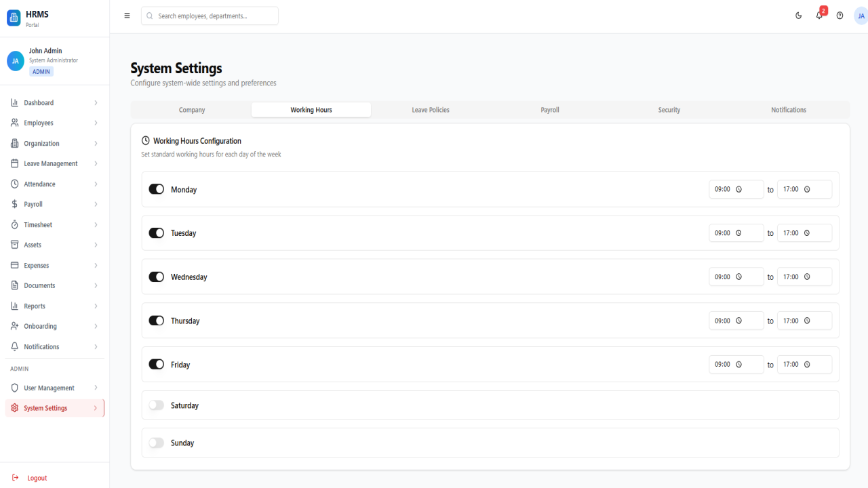Turn on the Sunday switch
868x488 pixels.
[157, 443]
